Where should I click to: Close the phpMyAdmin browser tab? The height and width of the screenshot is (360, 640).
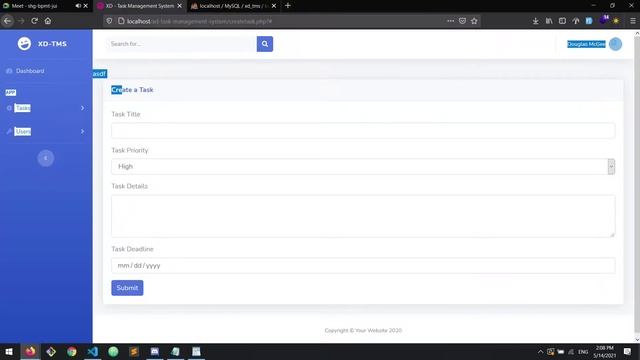click(x=274, y=6)
